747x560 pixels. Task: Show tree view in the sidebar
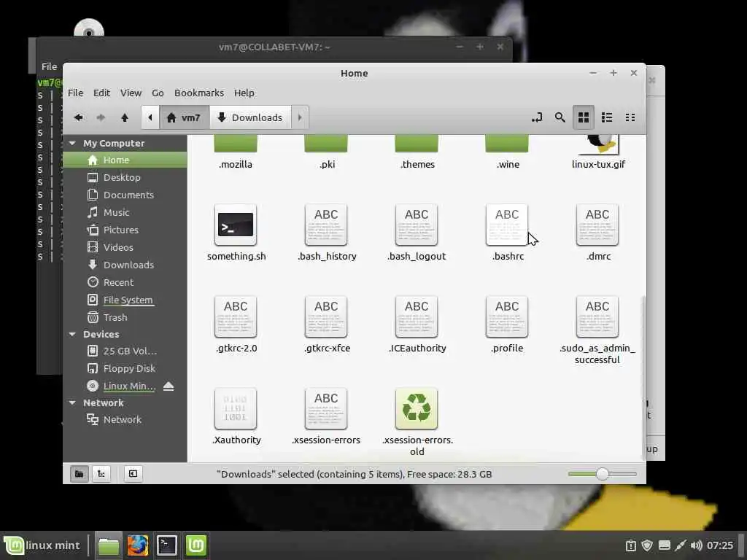(101, 474)
